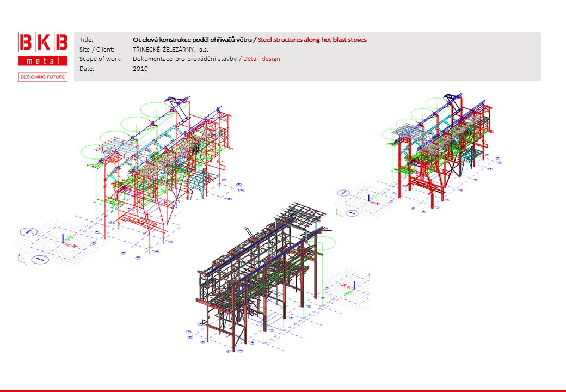Image resolution: width=566 pixels, height=392 pixels.
Task: Click the BKB logo letters
Action: click(43, 43)
